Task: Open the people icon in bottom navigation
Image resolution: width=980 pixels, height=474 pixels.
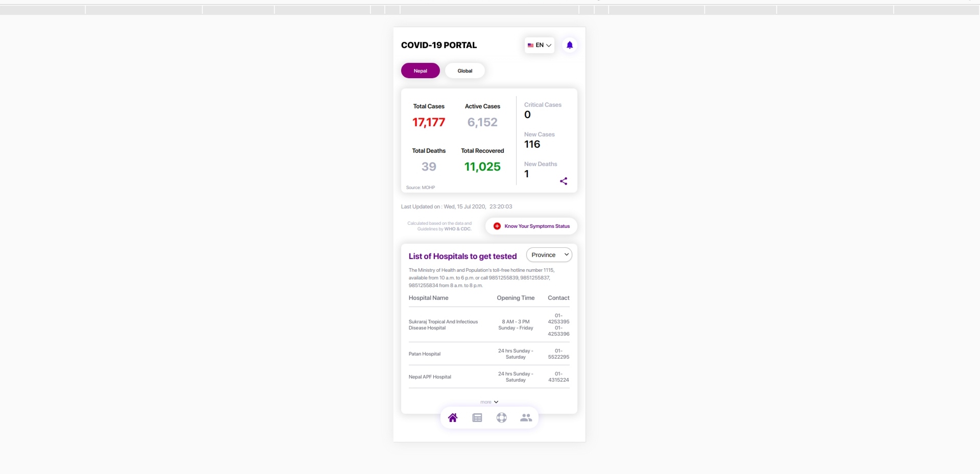Action: tap(526, 418)
